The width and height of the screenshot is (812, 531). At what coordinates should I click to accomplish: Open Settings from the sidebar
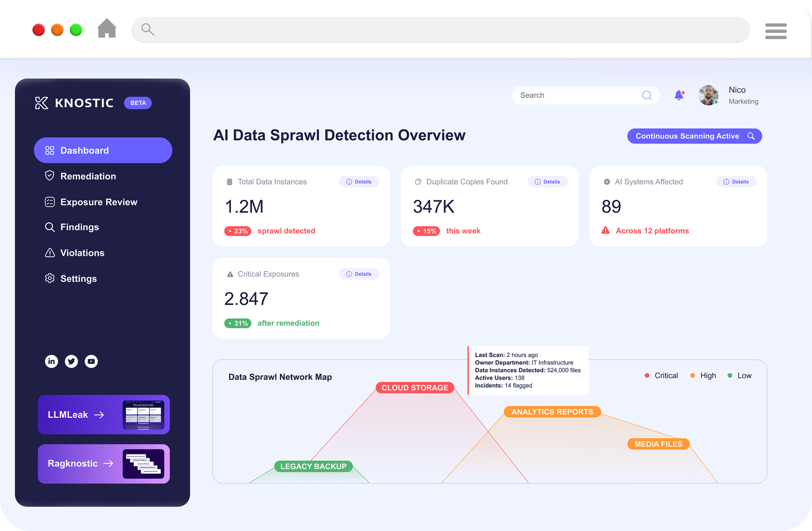click(78, 278)
